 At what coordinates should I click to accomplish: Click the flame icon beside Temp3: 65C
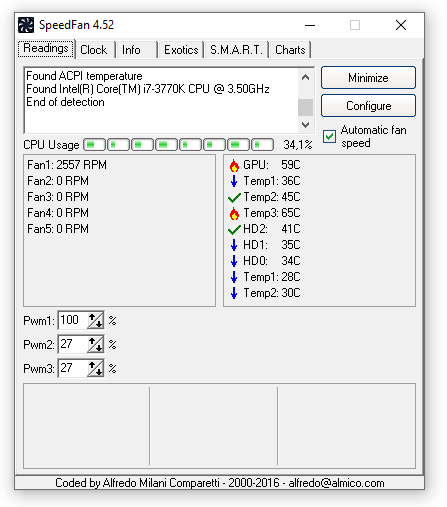pos(234,213)
